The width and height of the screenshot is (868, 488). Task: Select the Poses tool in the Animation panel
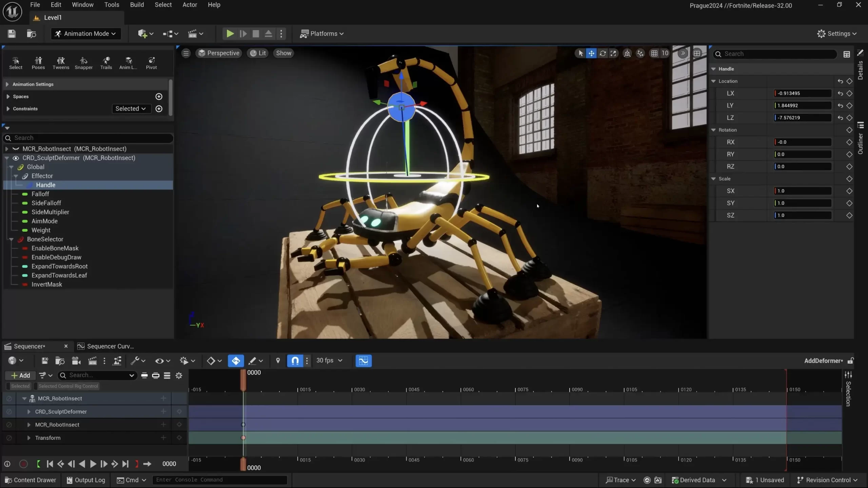pos(38,63)
